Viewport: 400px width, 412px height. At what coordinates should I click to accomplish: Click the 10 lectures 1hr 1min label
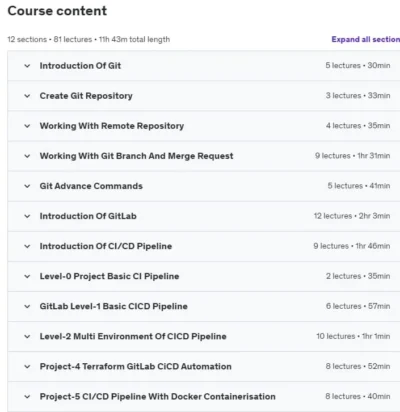tap(353, 336)
